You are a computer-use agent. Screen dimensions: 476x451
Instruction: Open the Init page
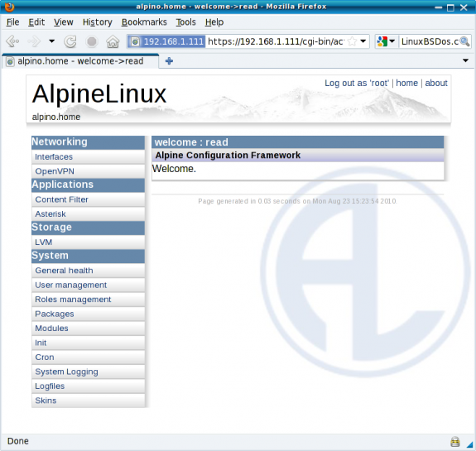point(88,343)
